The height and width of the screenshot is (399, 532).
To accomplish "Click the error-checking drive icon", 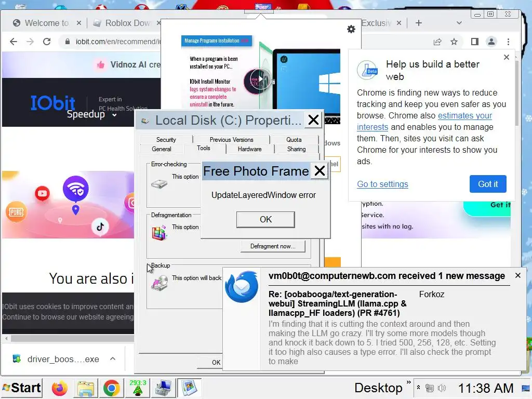I will pos(159,184).
